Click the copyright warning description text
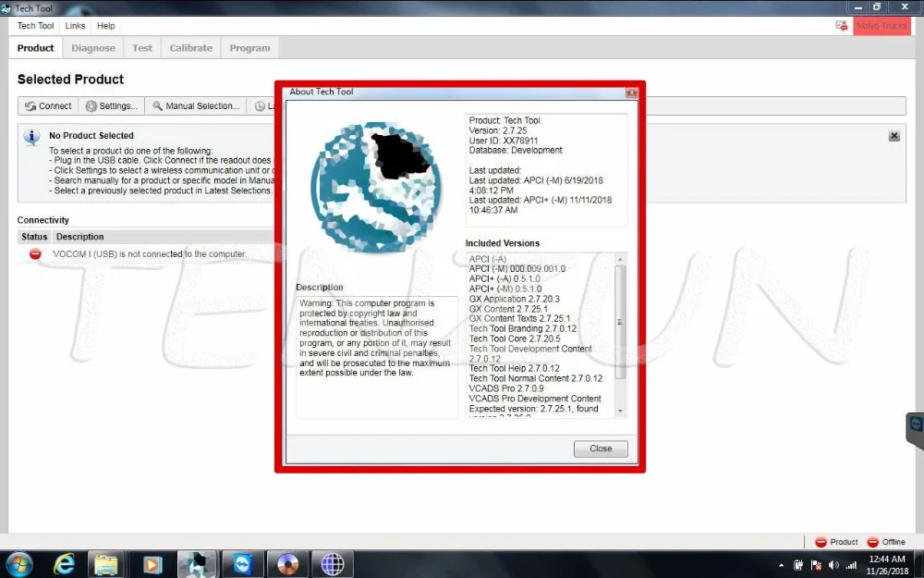The width and height of the screenshot is (924, 578). [x=375, y=338]
